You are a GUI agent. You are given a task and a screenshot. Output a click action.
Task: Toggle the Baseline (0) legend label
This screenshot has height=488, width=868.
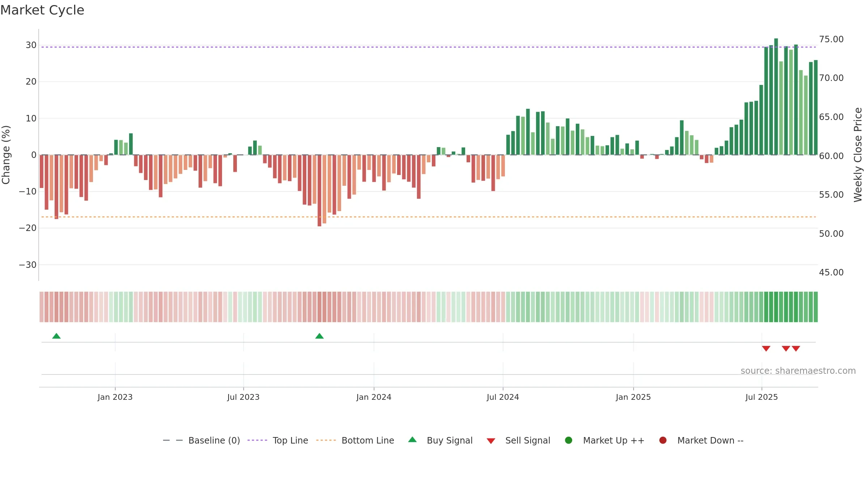pyautogui.click(x=214, y=441)
